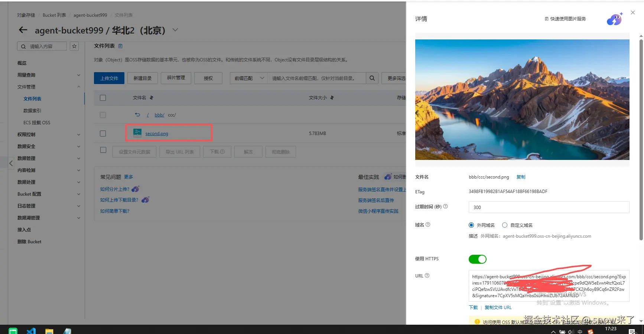Click the document icon next to 文件列表
Image resolution: width=644 pixels, height=334 pixels.
(x=120, y=46)
